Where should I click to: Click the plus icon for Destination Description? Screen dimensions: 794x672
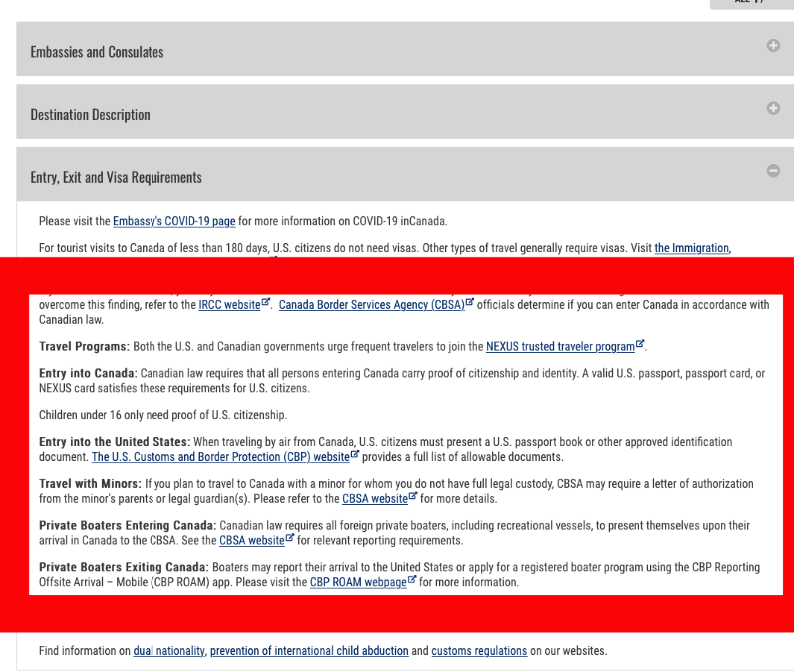point(772,108)
